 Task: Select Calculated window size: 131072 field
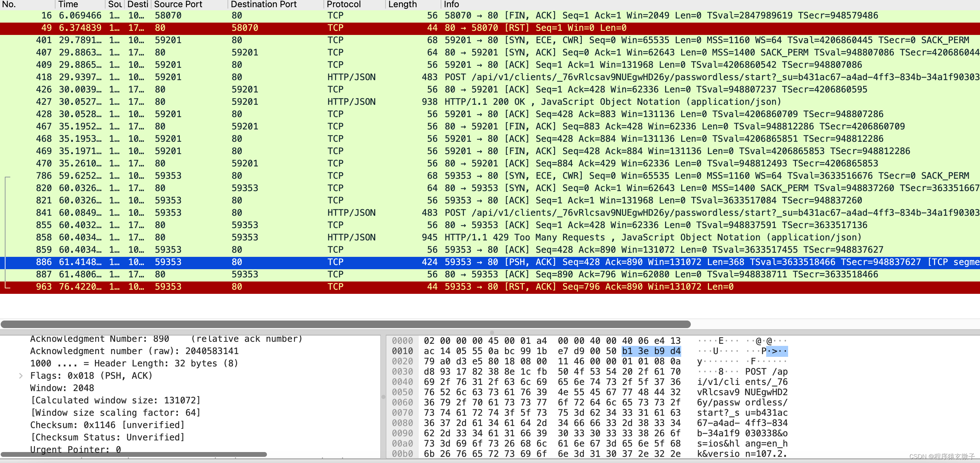pyautogui.click(x=115, y=400)
